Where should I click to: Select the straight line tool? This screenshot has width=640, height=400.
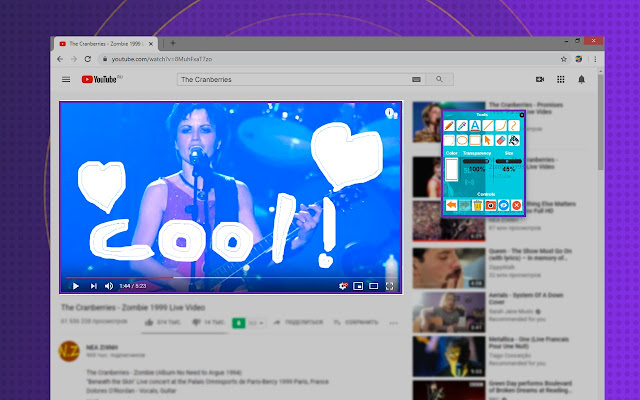pyautogui.click(x=488, y=126)
